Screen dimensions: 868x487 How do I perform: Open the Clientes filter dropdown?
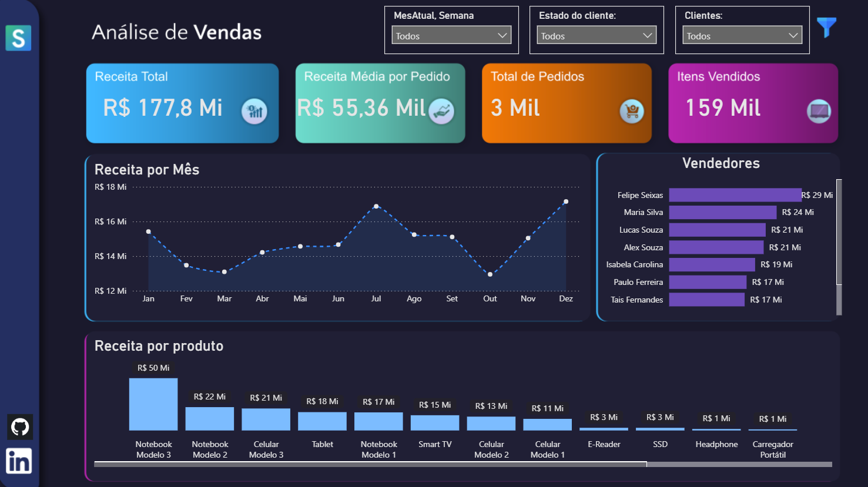coord(742,35)
